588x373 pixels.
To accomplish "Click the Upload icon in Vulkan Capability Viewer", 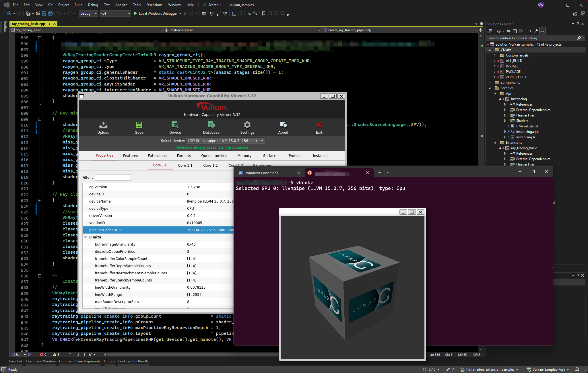I will tap(103, 127).
